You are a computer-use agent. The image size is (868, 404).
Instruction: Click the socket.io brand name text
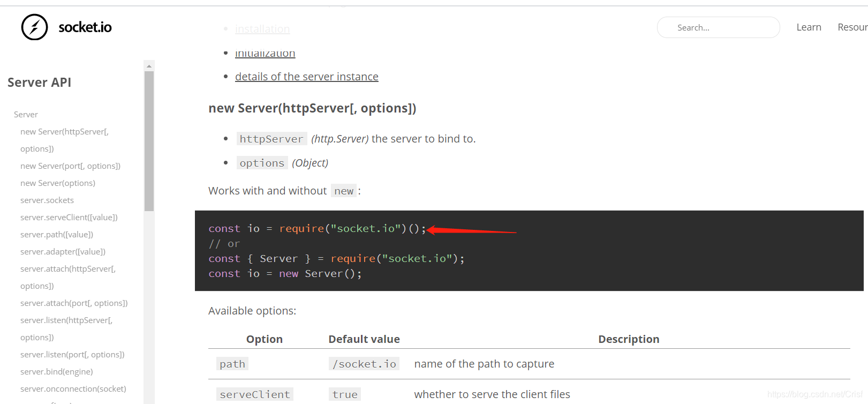(85, 27)
